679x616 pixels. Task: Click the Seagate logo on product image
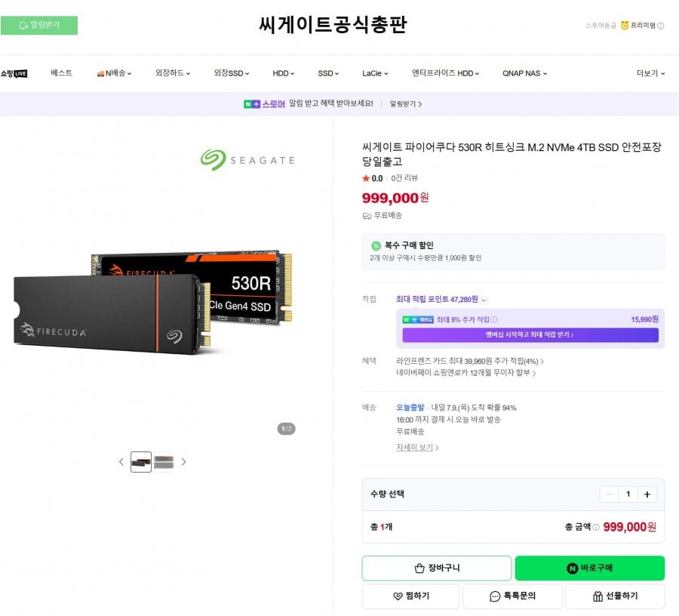[247, 160]
